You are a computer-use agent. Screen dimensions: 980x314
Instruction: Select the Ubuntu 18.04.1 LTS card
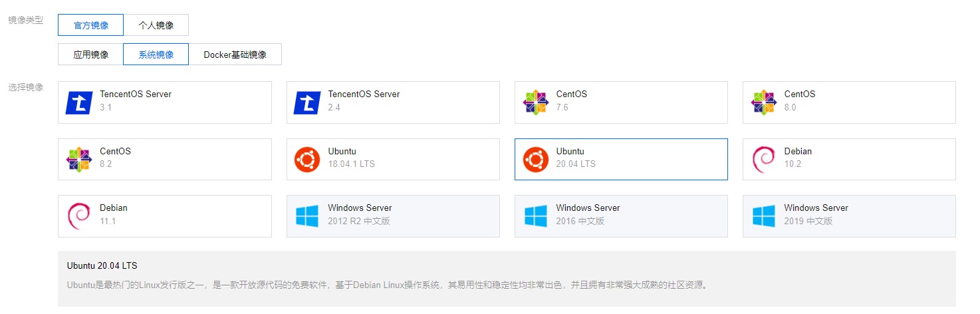393,160
